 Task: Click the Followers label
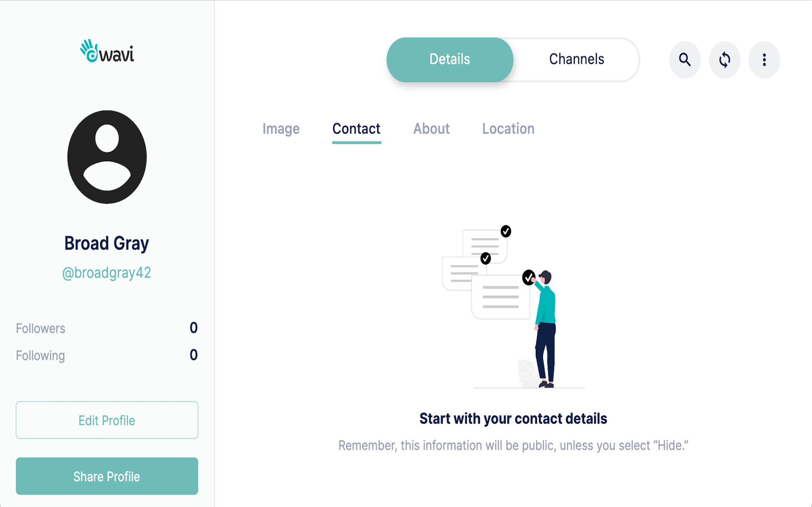click(x=41, y=329)
